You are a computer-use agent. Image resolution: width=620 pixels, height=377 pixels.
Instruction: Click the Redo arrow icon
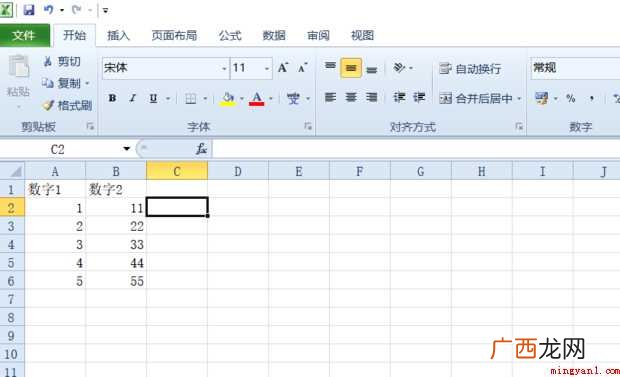(77, 9)
